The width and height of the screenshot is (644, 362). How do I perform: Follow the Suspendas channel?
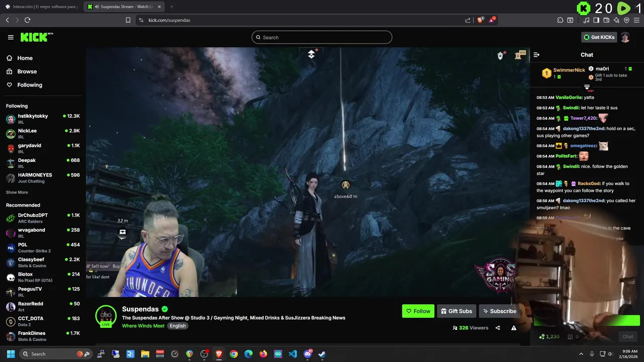click(418, 311)
